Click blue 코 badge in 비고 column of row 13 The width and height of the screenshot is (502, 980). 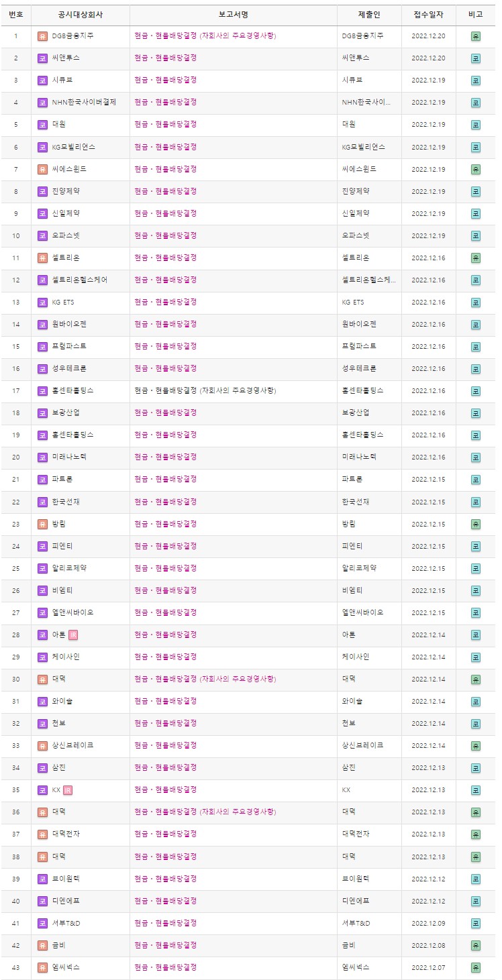tap(476, 302)
